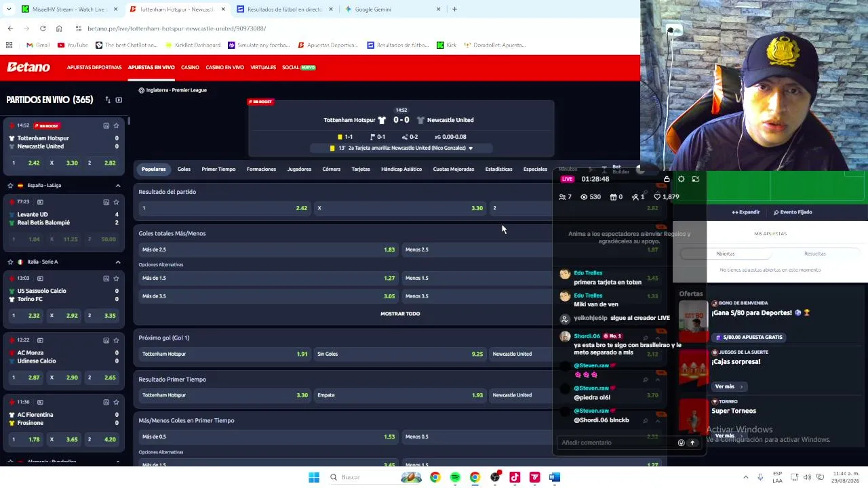Click the stream icon on the Levante match
The height and width of the screenshot is (488, 868).
click(x=40, y=202)
